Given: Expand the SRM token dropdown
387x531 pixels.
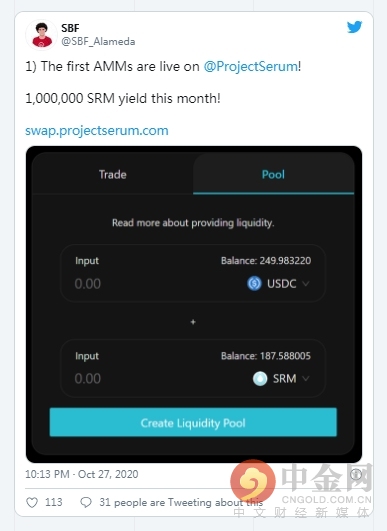Looking at the screenshot, I should 306,379.
